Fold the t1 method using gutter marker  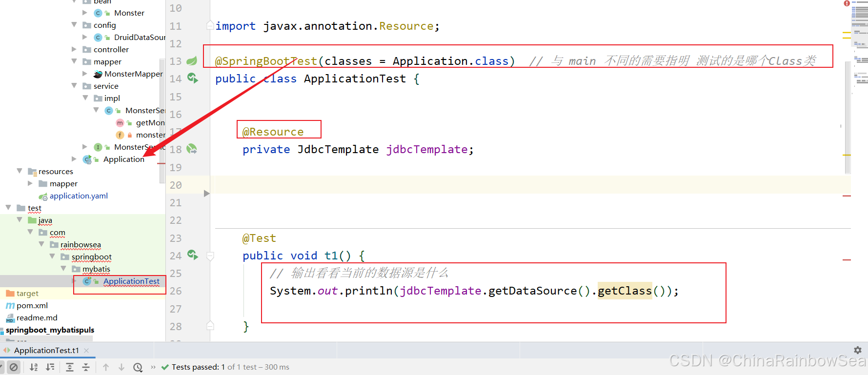[x=210, y=256]
